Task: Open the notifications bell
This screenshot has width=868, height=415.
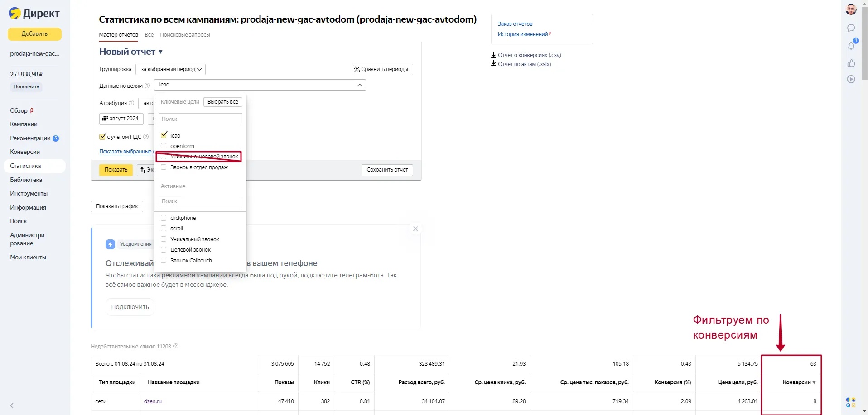Action: pos(851,46)
